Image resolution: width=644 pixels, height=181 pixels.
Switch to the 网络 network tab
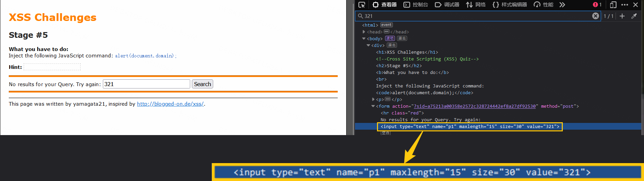pos(476,5)
